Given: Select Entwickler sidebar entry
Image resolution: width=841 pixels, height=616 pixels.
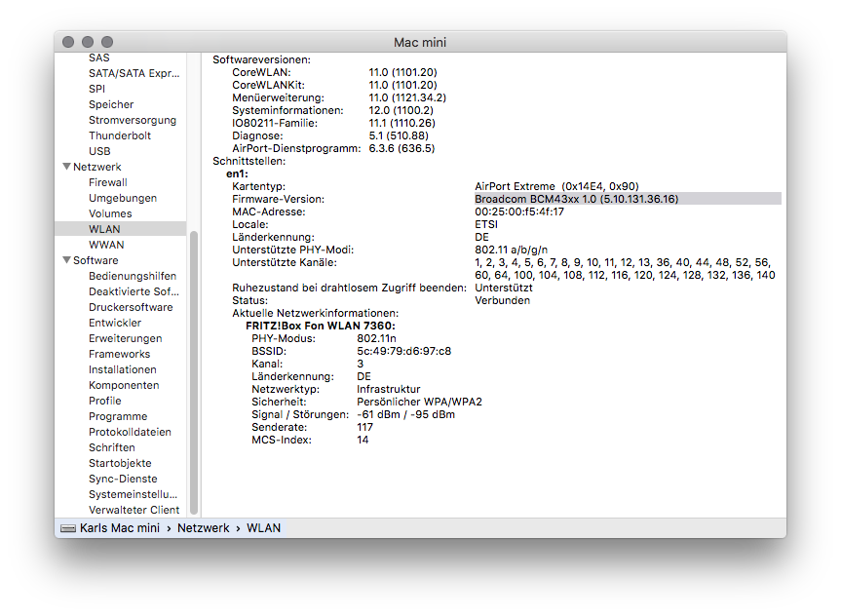Looking at the screenshot, I should pyautogui.click(x=115, y=323).
